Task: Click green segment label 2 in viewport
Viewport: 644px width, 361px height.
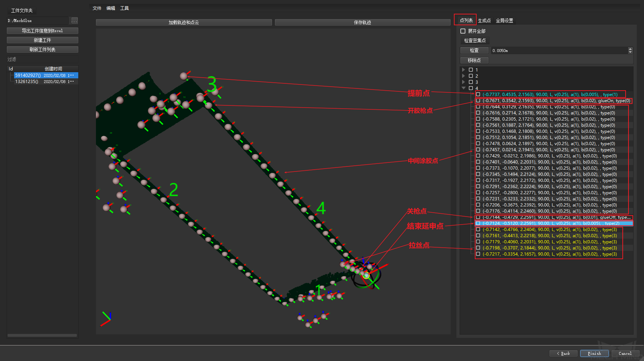Action: [x=174, y=190]
